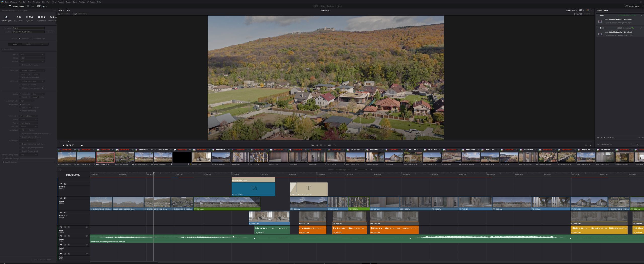Open the viewer three-dot options menu
This screenshot has width=644, height=264.
coord(592,10)
